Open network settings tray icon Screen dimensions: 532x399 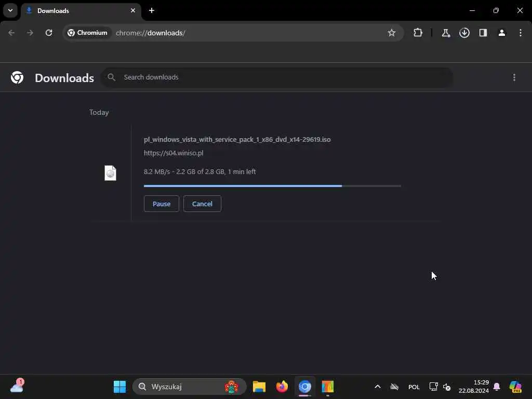(x=433, y=387)
